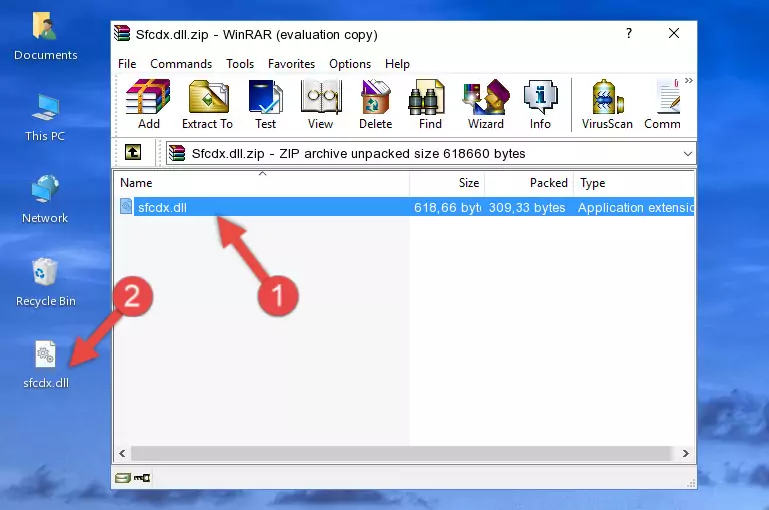Go up one folder level
The height and width of the screenshot is (510, 769).
133,153
